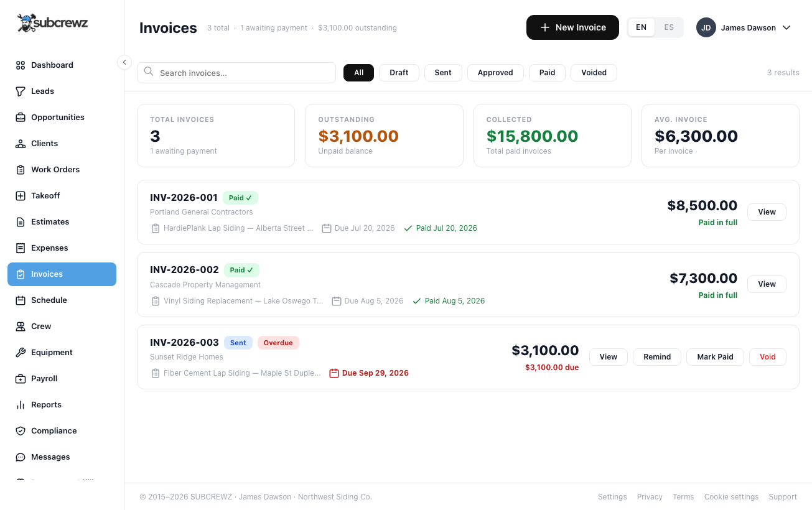Focus the Search invoices field
Screen dimensions: 812x510
coord(236,73)
